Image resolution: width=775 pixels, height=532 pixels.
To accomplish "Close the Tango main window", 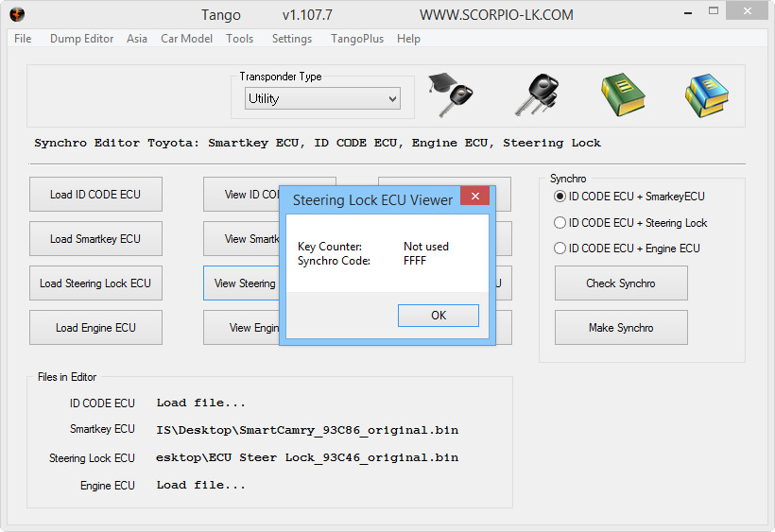I will point(747,10).
